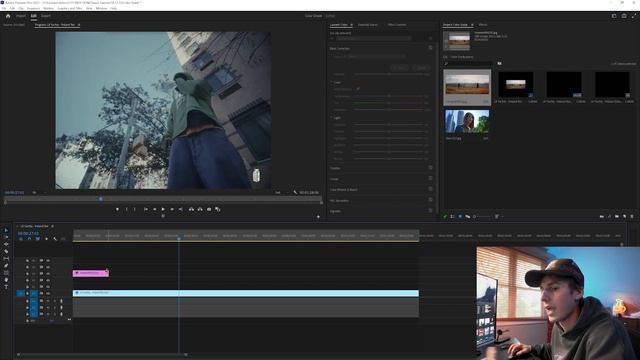Select the Rectangle tool

coord(6,273)
